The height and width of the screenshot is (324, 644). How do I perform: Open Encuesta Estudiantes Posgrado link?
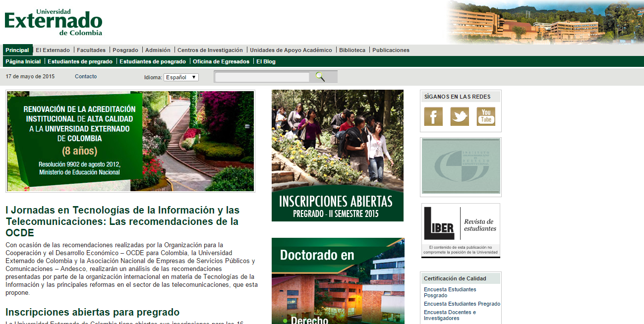(x=450, y=292)
